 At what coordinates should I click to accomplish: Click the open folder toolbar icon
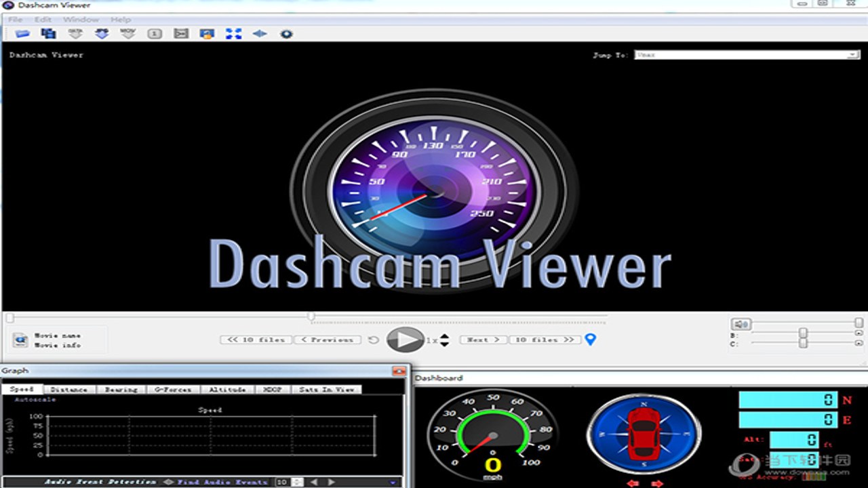click(x=23, y=33)
